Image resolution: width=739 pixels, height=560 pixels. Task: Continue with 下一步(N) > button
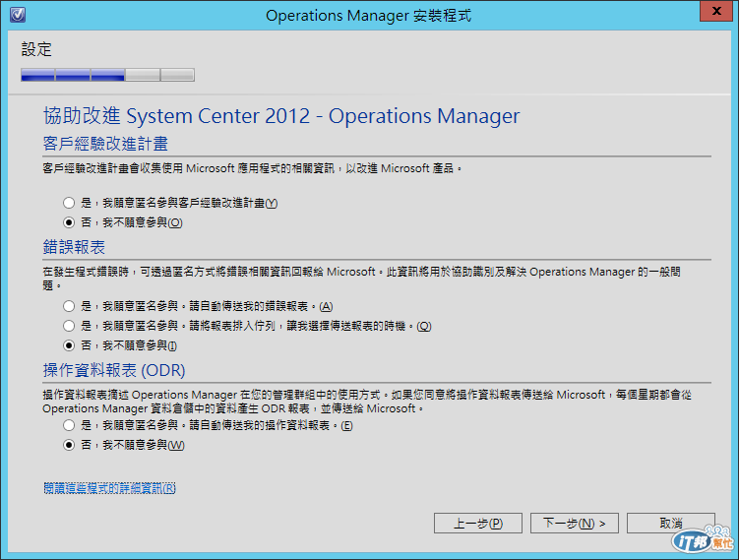click(574, 524)
